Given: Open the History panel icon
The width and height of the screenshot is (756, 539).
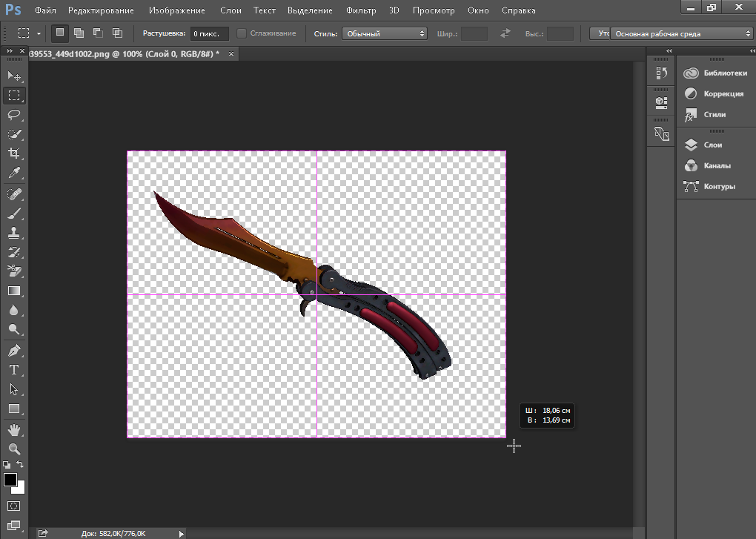Looking at the screenshot, I should [661, 73].
